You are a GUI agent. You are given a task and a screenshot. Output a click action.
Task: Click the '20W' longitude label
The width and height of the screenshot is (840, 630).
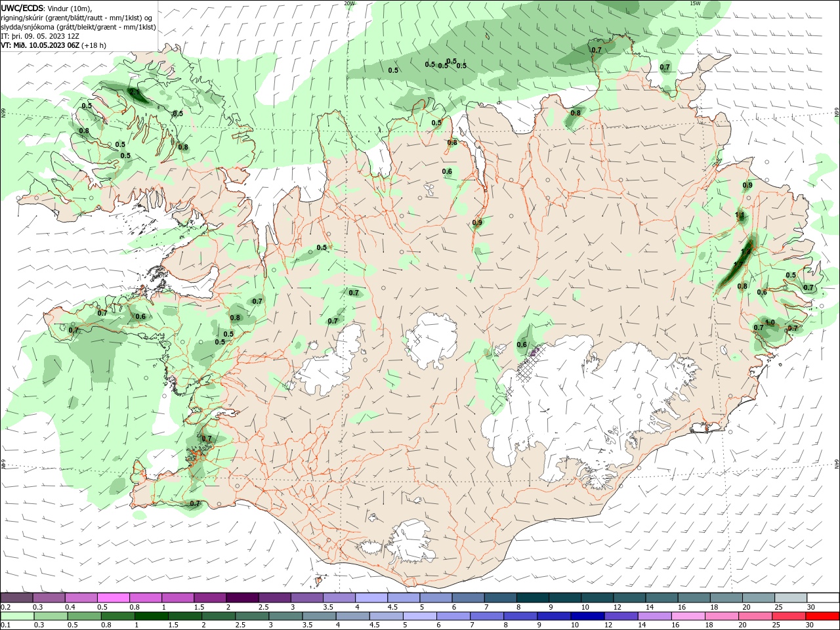click(x=349, y=3)
